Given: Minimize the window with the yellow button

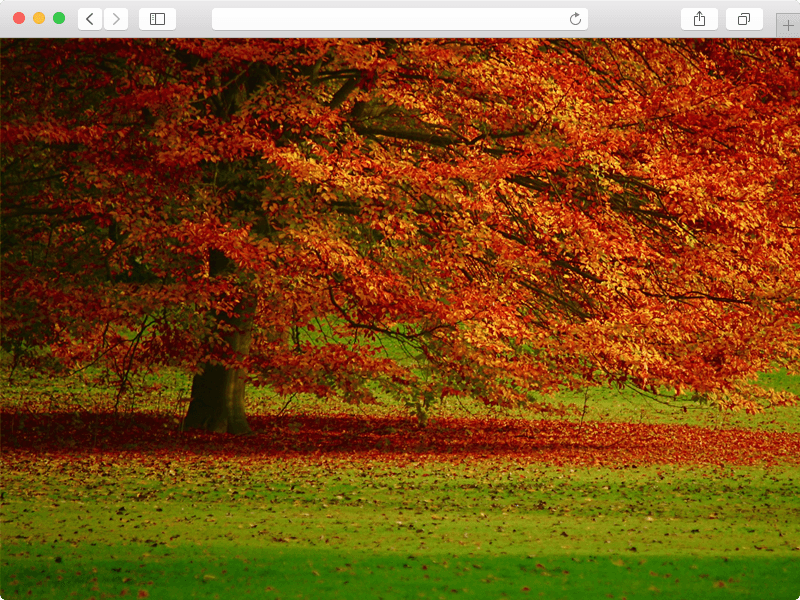Looking at the screenshot, I should [39, 18].
